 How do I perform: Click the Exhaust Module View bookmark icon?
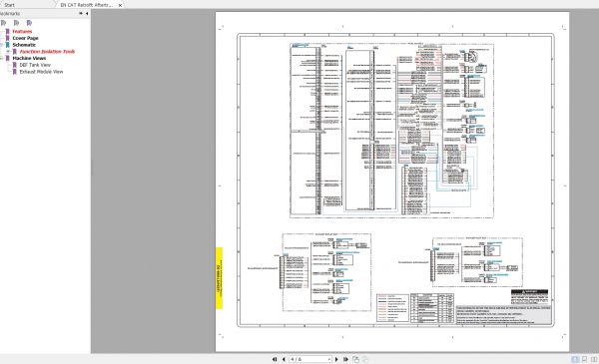(15, 72)
